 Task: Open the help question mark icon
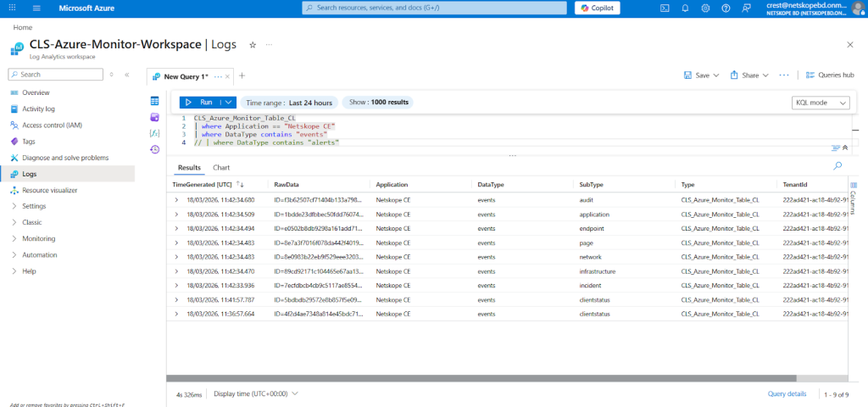(726, 8)
